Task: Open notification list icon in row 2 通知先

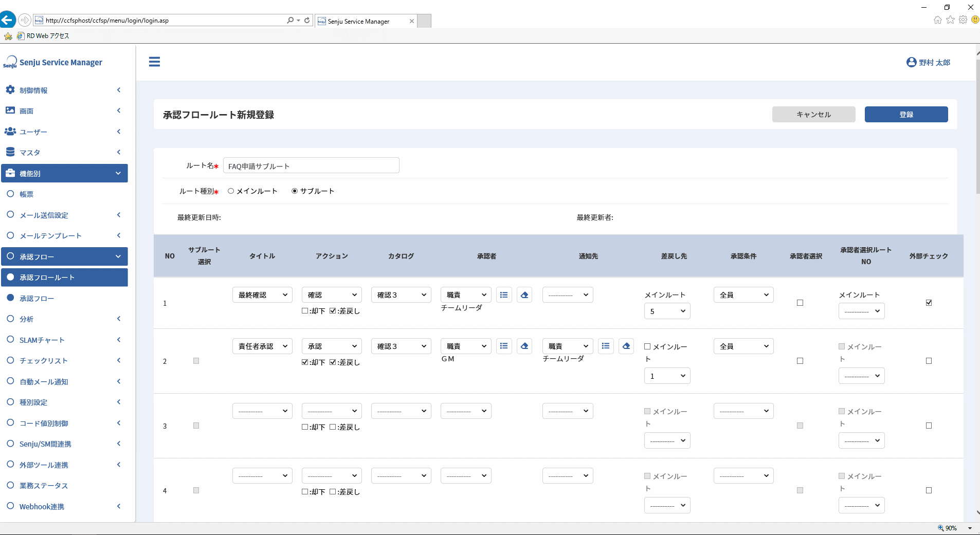Action: coord(606,346)
